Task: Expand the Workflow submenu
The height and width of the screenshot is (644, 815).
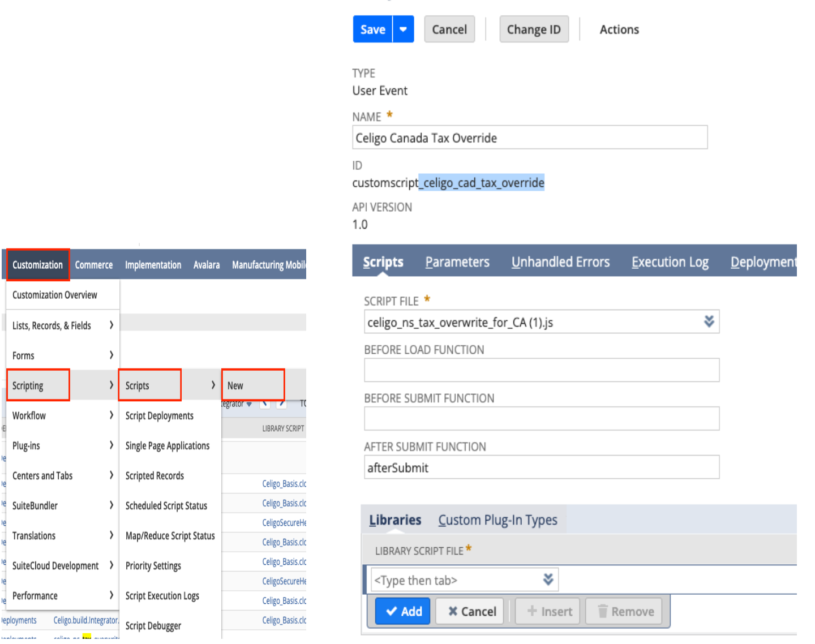Action: (63, 415)
